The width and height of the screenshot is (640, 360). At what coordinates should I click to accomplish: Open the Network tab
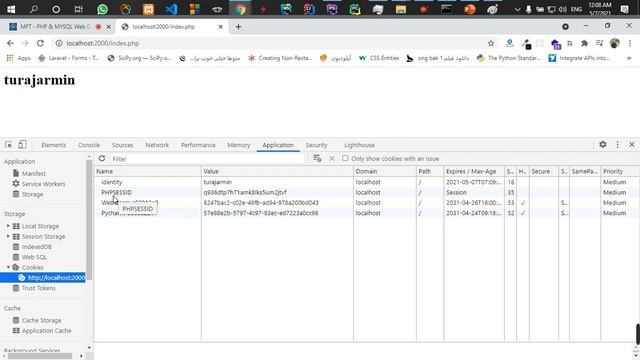(157, 145)
